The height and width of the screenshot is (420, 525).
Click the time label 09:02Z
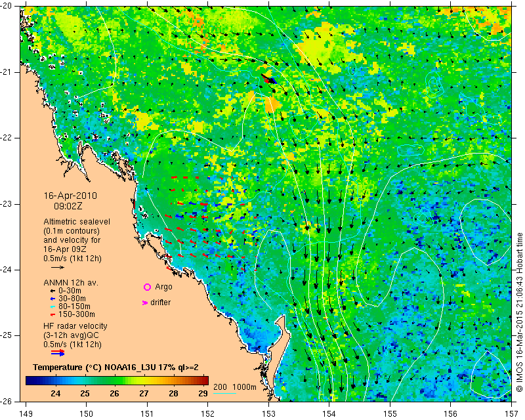coord(68,206)
